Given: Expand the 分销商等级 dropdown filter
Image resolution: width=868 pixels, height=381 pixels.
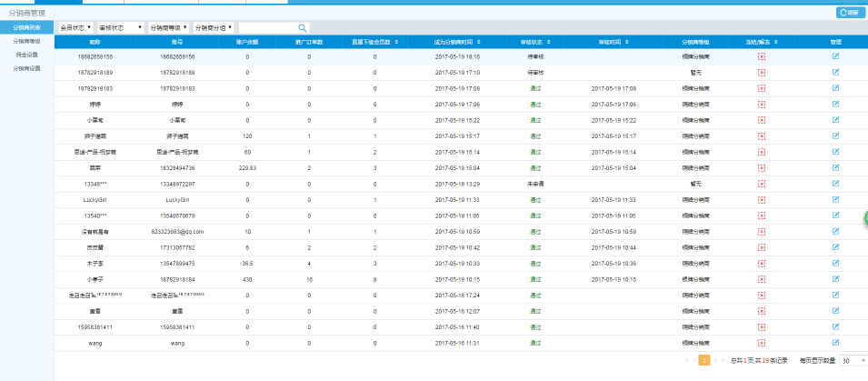Looking at the screenshot, I should coord(168,28).
